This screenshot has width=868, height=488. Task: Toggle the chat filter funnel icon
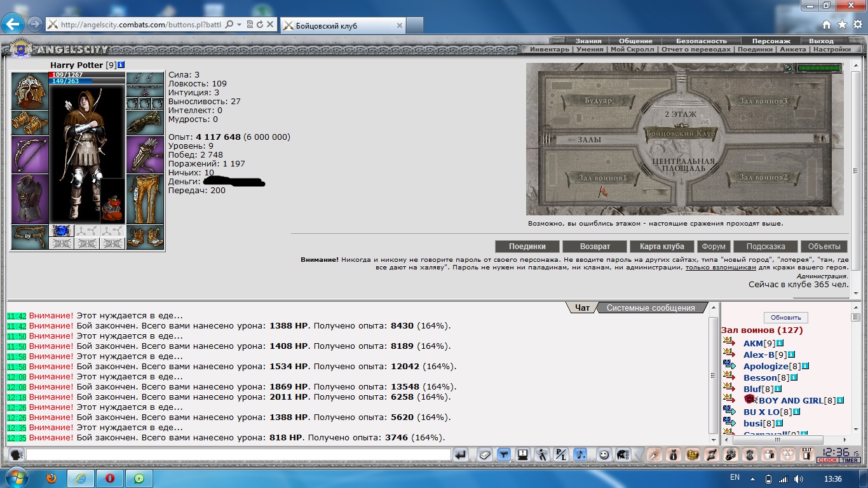point(504,454)
